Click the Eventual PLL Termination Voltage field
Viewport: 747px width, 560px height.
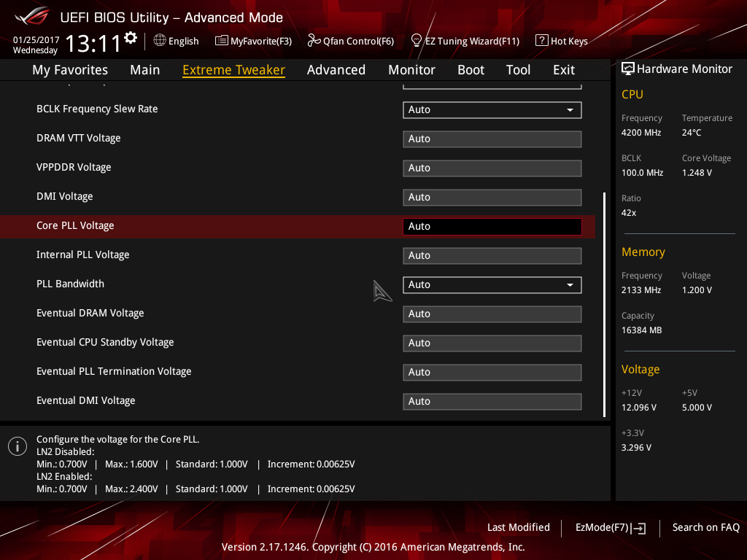point(492,373)
